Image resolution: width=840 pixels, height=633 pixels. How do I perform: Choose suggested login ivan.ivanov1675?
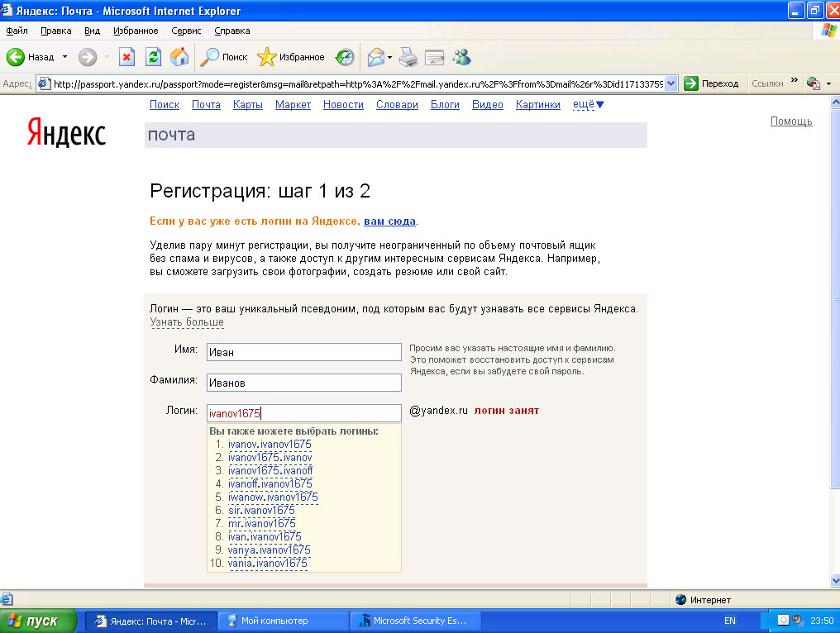tap(265, 536)
